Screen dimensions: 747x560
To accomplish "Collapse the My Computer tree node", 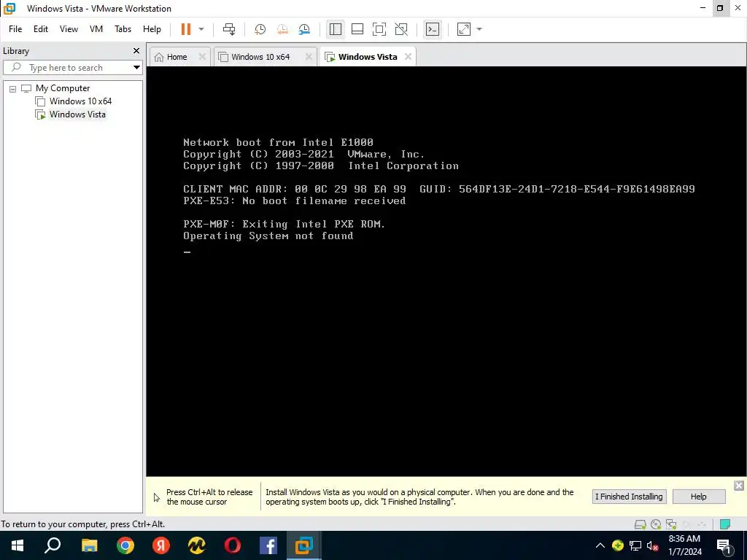I will pyautogui.click(x=13, y=88).
